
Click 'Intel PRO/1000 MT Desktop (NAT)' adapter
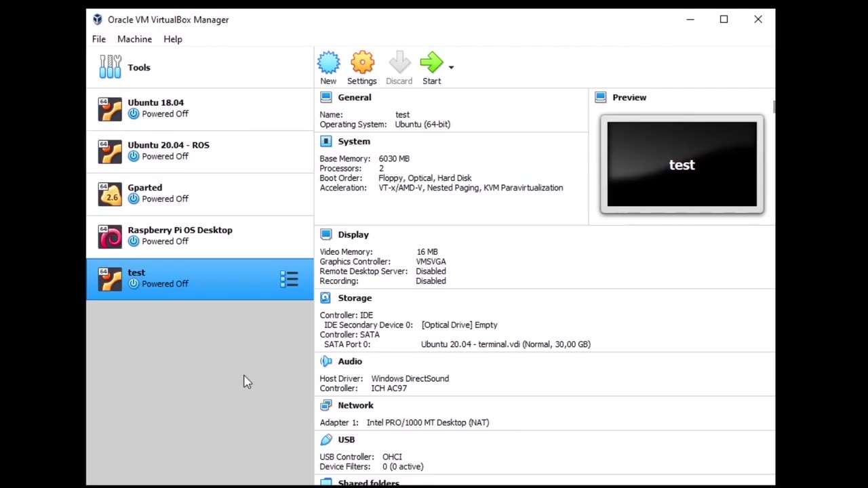428,423
